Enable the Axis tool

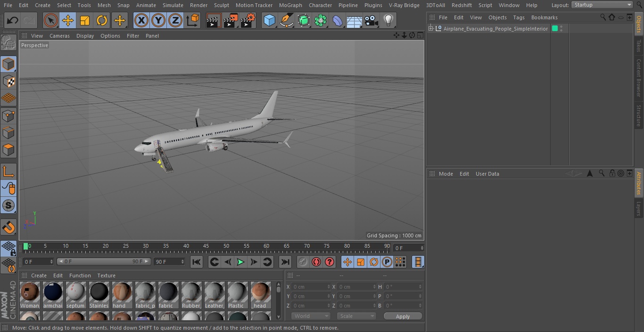(8, 171)
